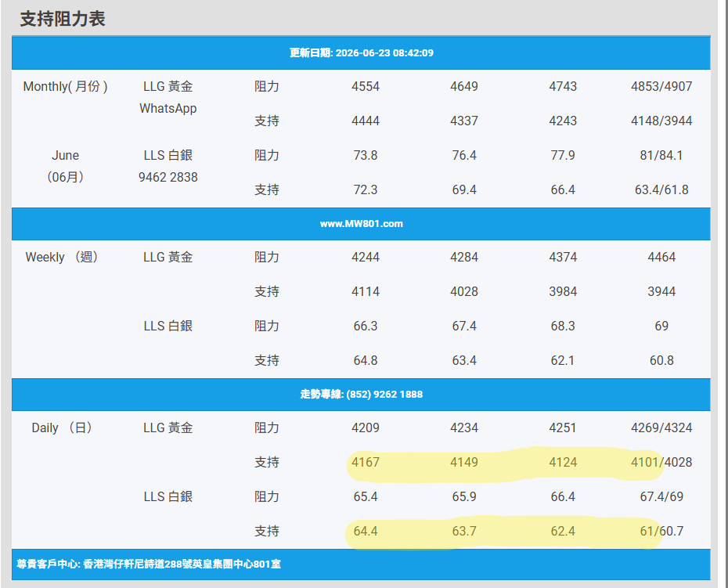Image resolution: width=728 pixels, height=588 pixels.
Task: Select monthly silver resistance value 76.4
Action: click(464, 155)
